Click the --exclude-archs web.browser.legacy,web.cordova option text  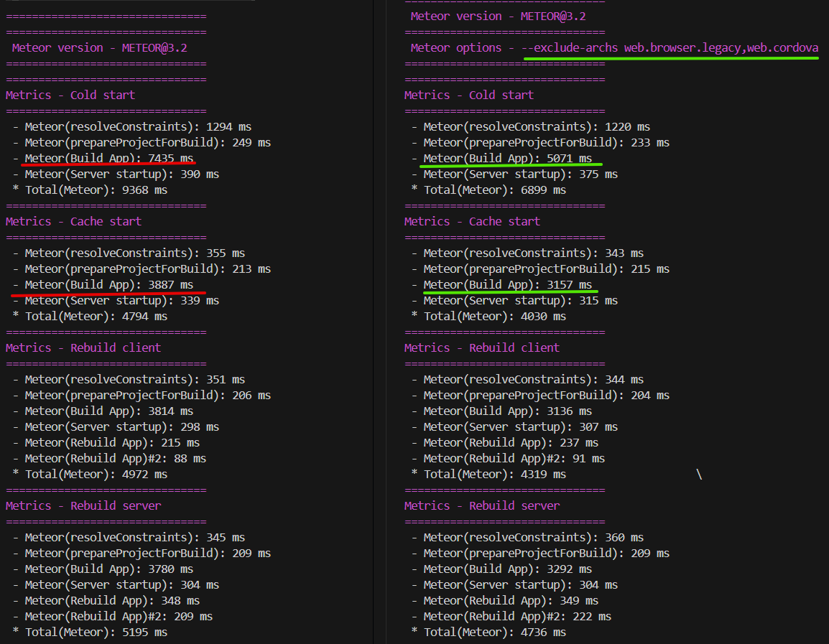[670, 48]
